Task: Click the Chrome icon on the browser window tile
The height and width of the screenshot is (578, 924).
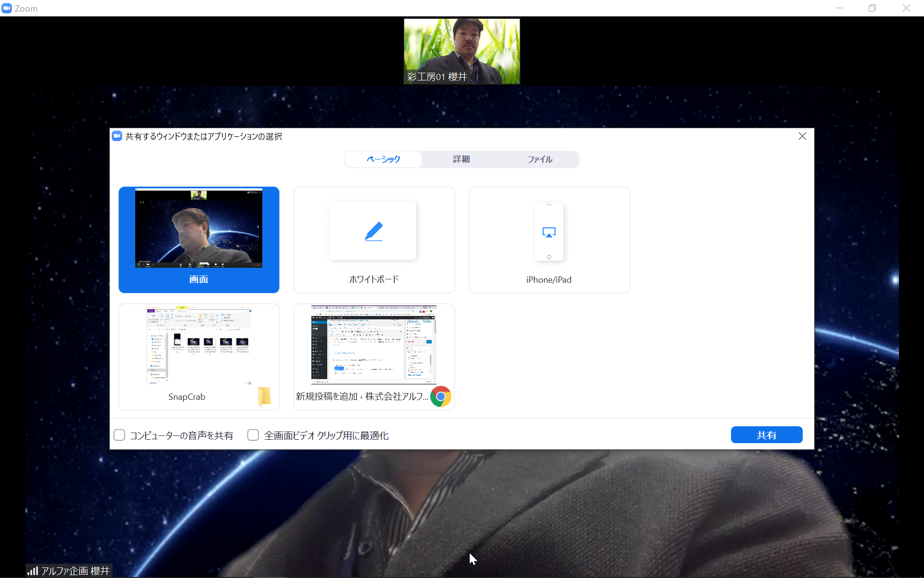Action: [x=440, y=396]
